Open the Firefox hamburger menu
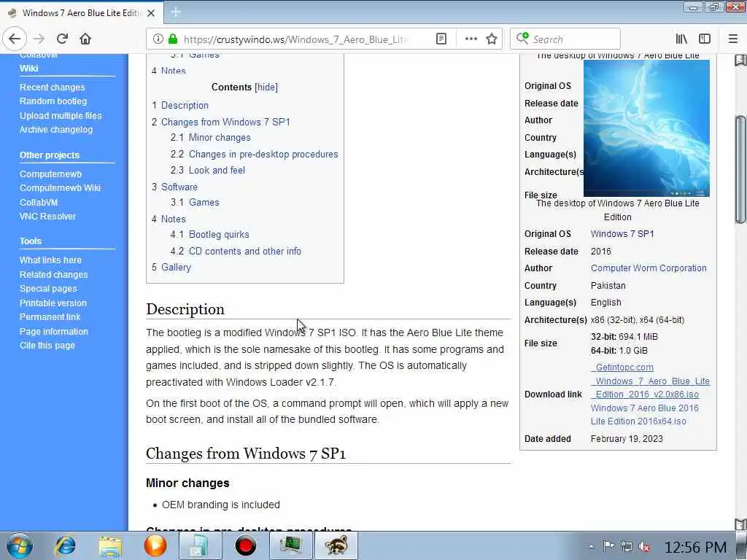The image size is (747, 560). tap(732, 39)
